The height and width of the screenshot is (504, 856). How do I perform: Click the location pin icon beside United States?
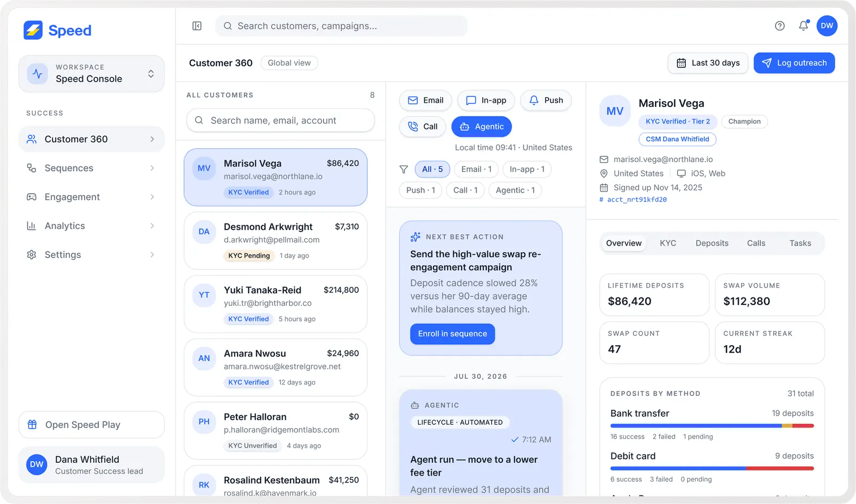point(604,173)
